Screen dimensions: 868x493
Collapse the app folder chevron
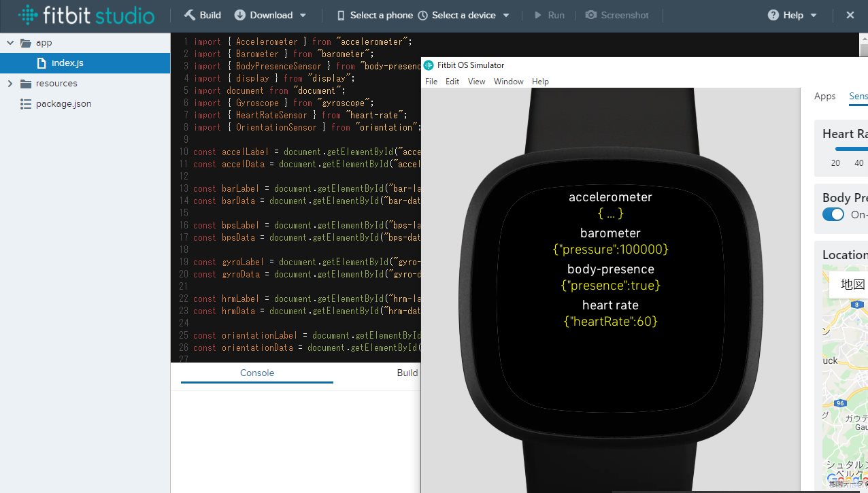click(x=10, y=42)
